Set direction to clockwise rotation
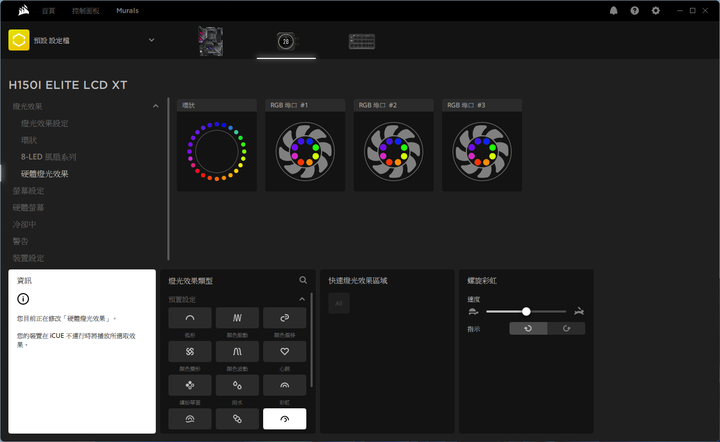Viewport: 720px width, 442px height. 566,328
